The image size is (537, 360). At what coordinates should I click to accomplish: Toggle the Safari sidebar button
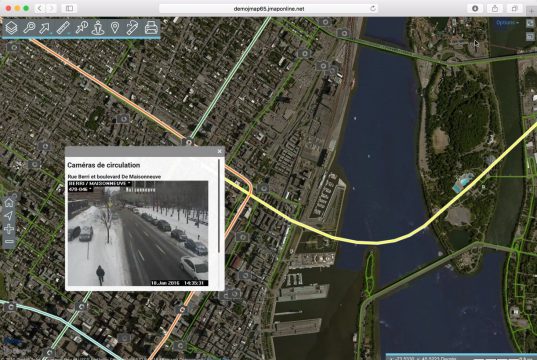69,8
